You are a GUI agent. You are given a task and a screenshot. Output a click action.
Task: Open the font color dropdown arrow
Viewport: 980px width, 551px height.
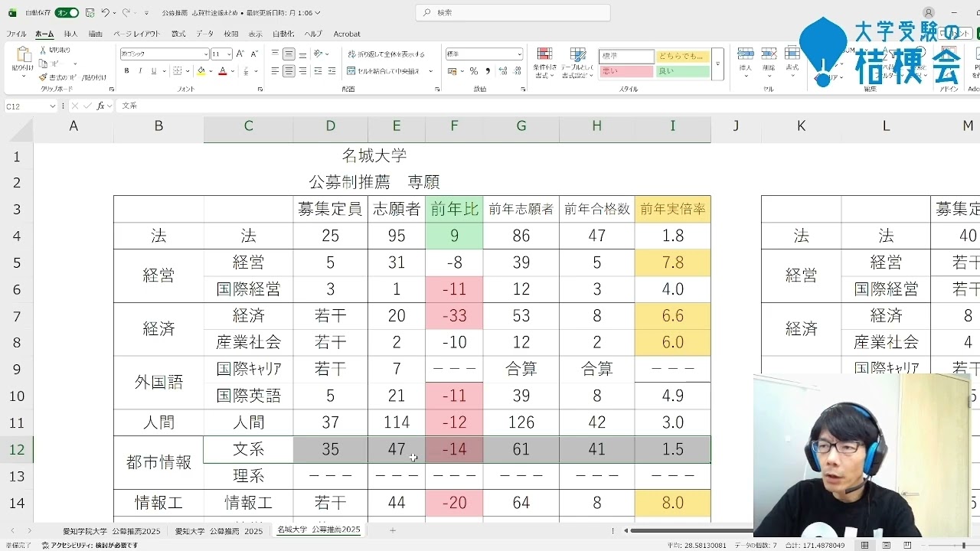[x=233, y=71]
